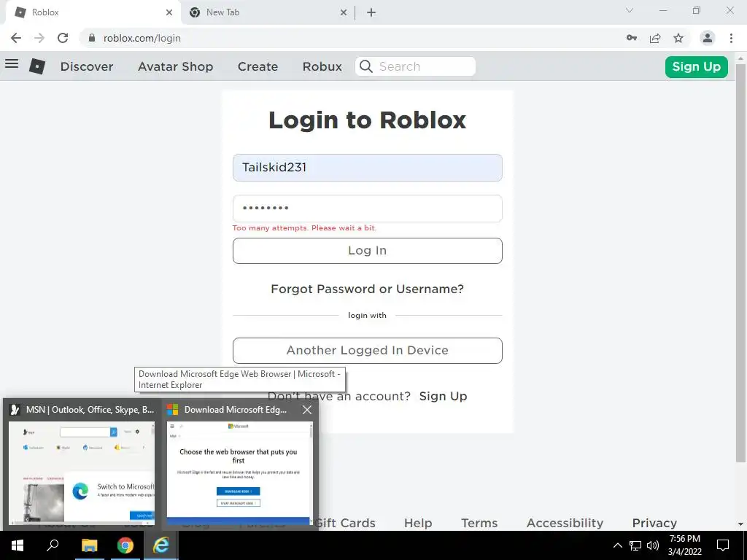Viewport: 747px width, 560px height.
Task: Open a new tab with plus button
Action: coord(371,12)
